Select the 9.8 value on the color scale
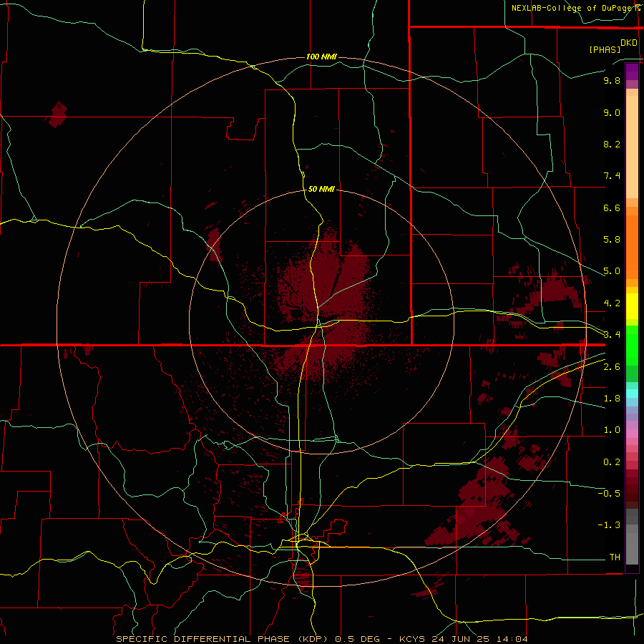Image resolution: width=644 pixels, height=644 pixels. (612, 80)
